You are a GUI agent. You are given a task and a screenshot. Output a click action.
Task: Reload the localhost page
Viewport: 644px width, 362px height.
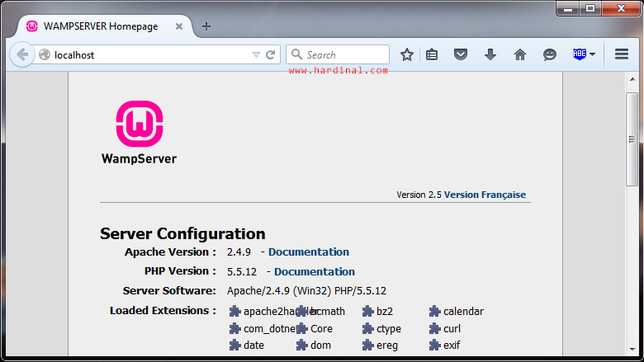pyautogui.click(x=270, y=54)
